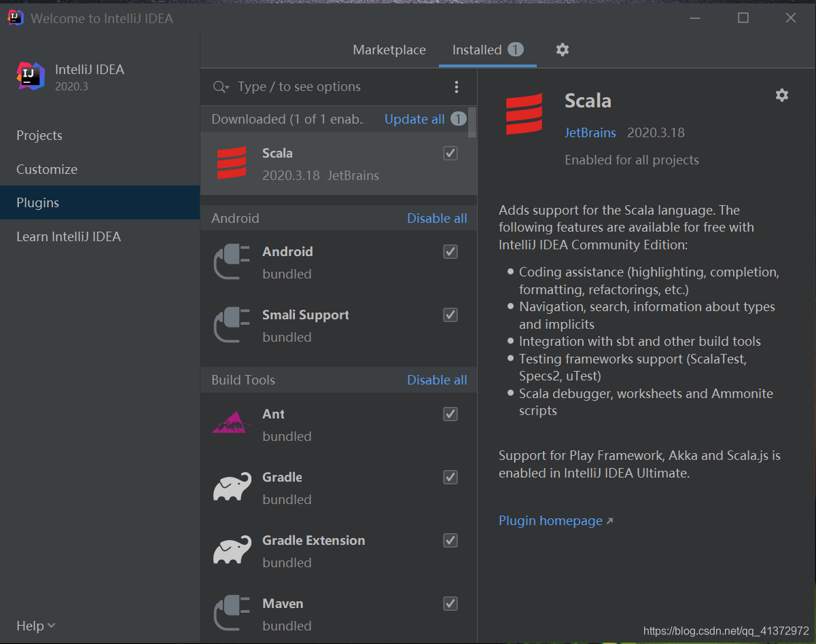Select Plugins in the sidebar
This screenshot has height=644, width=816.
point(100,202)
